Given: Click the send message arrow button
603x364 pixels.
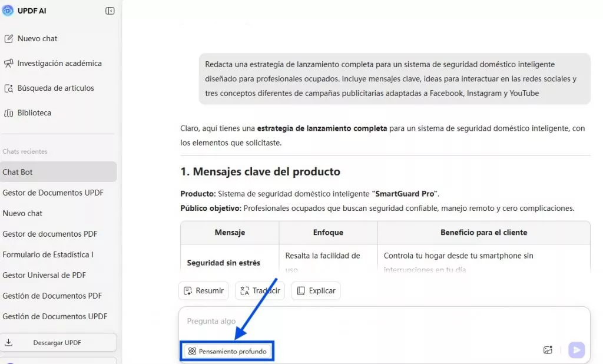Looking at the screenshot, I should tap(577, 350).
